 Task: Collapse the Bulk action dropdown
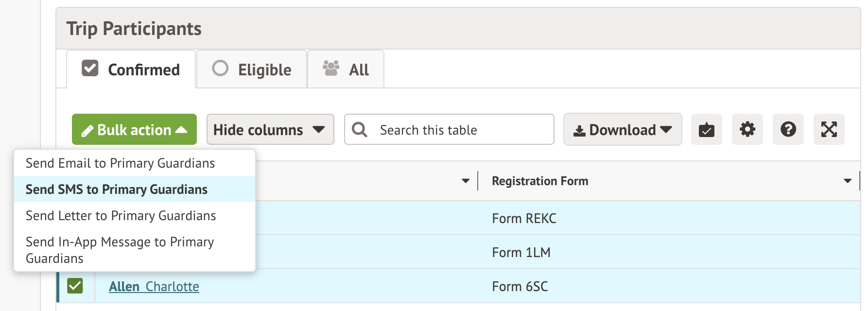pyautogui.click(x=134, y=130)
